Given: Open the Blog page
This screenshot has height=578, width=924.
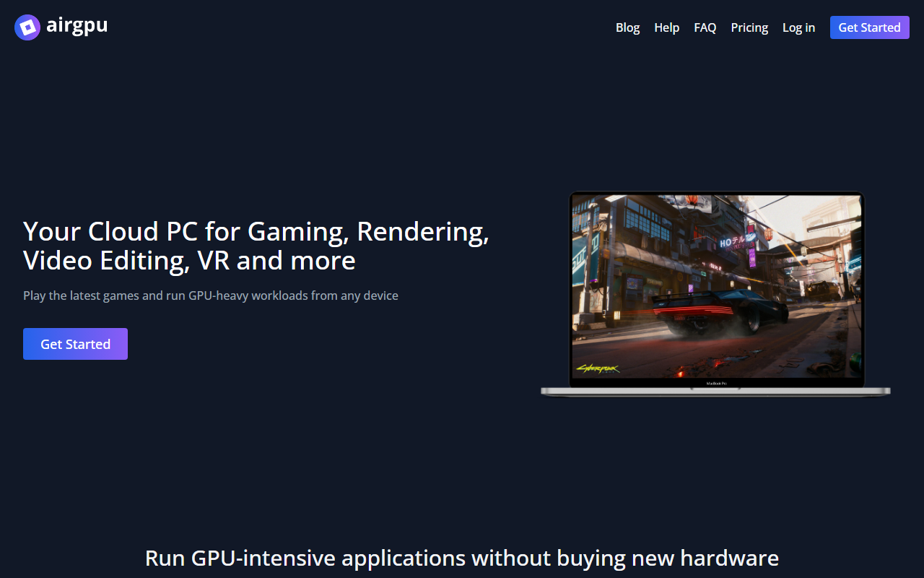Looking at the screenshot, I should point(627,27).
